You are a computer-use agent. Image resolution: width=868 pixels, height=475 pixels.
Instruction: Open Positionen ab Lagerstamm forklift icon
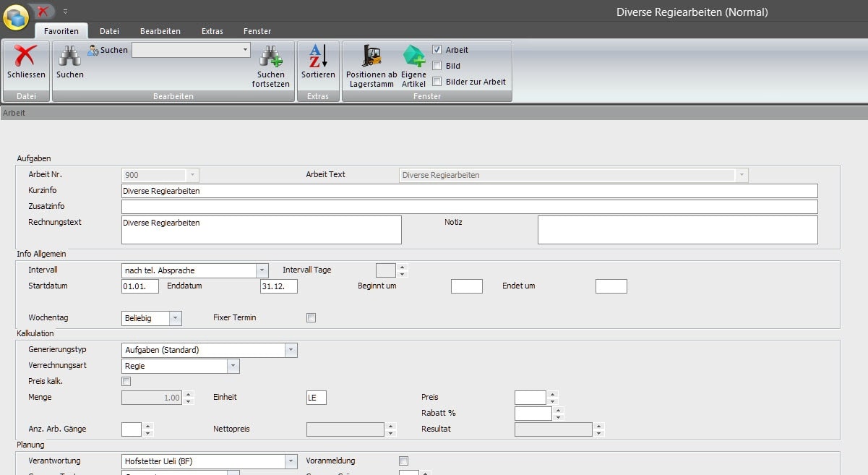(371, 56)
